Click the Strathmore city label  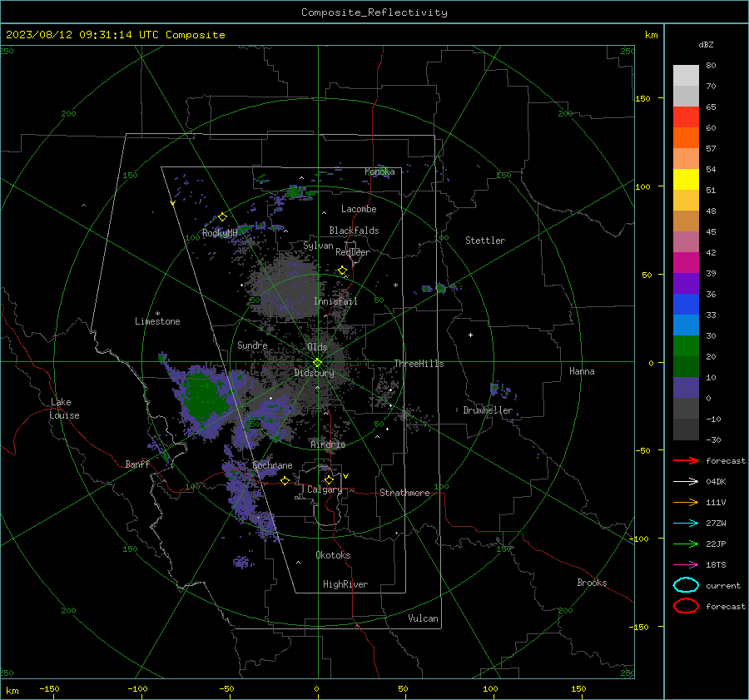(404, 493)
